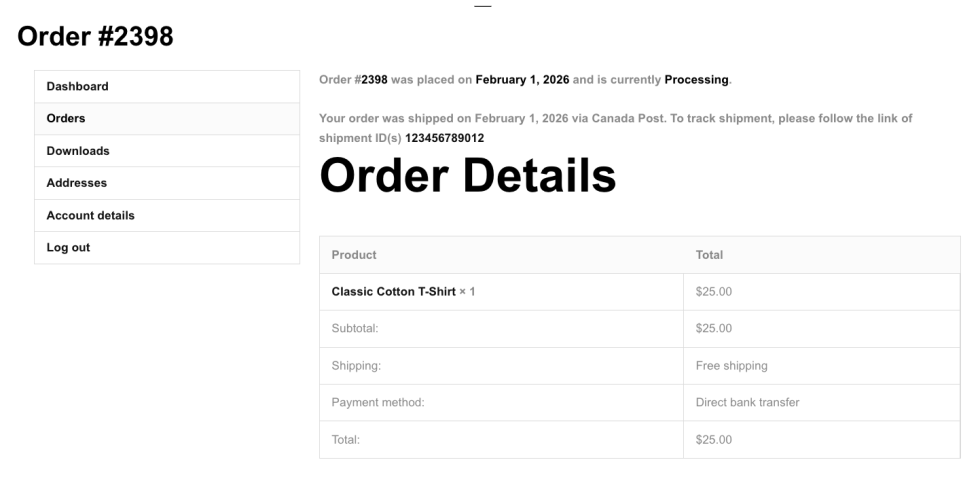Click the Free shipping value cell

731,365
